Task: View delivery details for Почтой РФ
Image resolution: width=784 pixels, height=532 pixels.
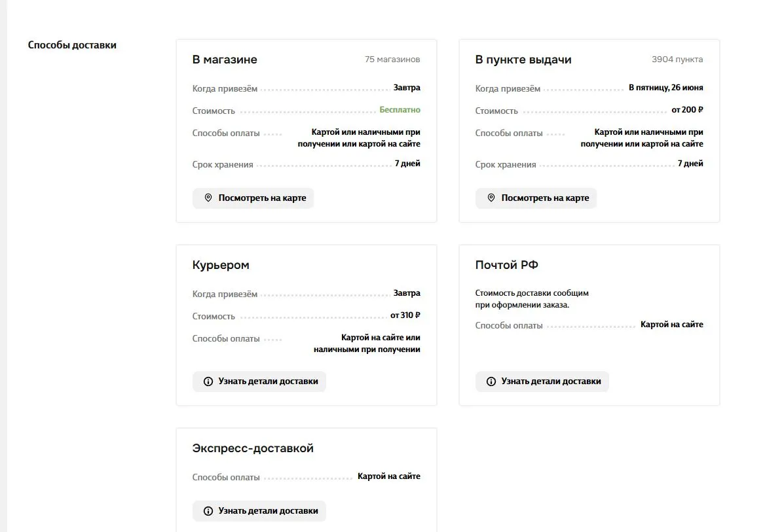Action: pos(542,381)
